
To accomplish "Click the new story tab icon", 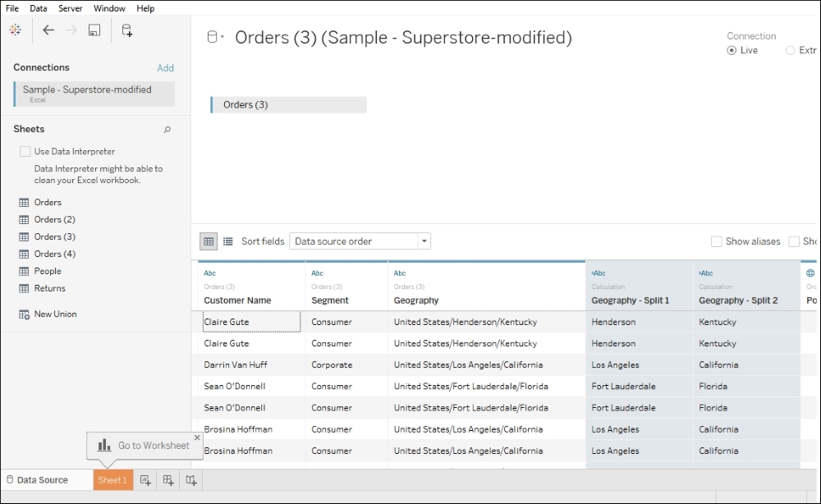I will tap(191, 480).
